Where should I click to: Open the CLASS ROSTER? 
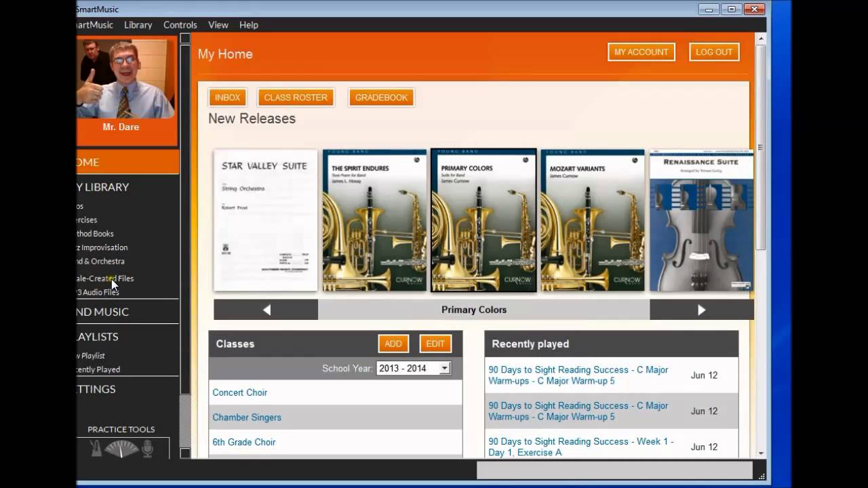[296, 98]
